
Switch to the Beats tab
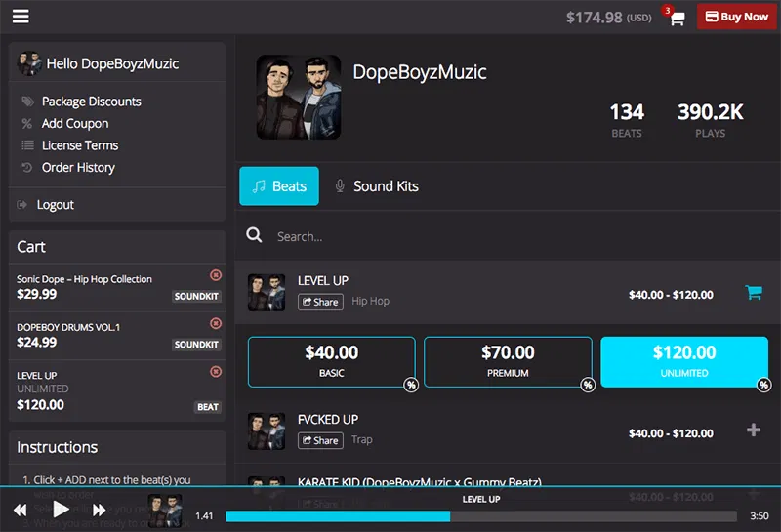pos(279,186)
